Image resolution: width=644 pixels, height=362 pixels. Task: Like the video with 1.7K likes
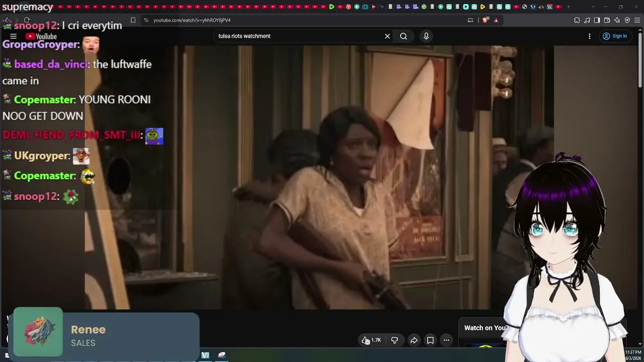(x=372, y=340)
